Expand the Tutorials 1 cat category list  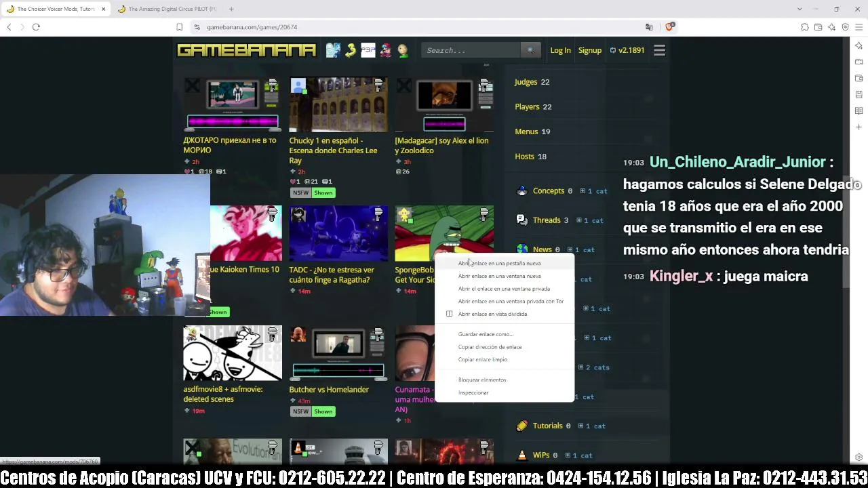click(x=591, y=426)
